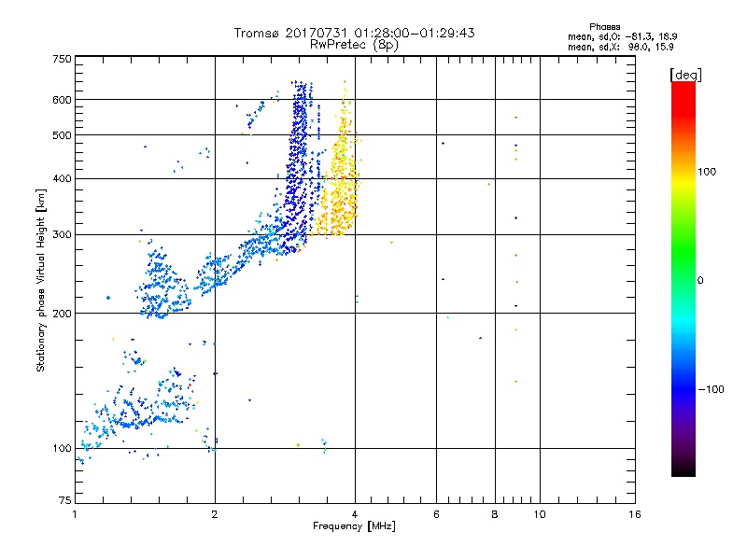The width and height of the screenshot is (747, 560).
Task: Click the x-axis tick label '1'
Action: click(75, 514)
